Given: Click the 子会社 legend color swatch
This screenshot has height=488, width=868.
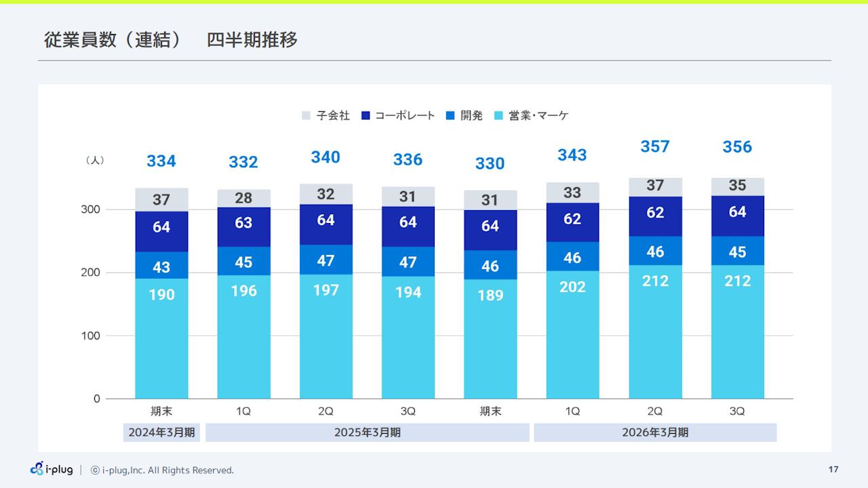Looking at the screenshot, I should pyautogui.click(x=306, y=116).
